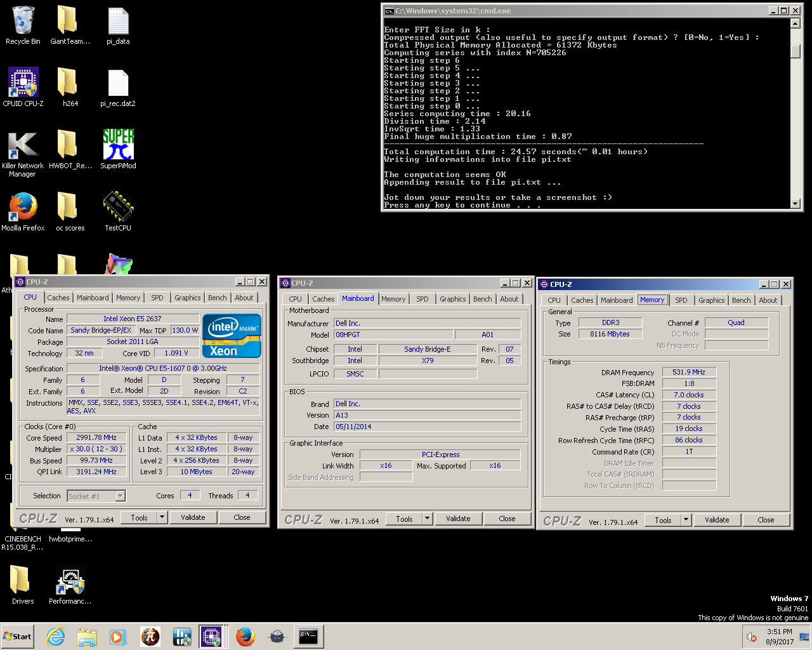The height and width of the screenshot is (650, 812).
Task: Click memory size 8116 MBytes field
Action: (x=610, y=334)
